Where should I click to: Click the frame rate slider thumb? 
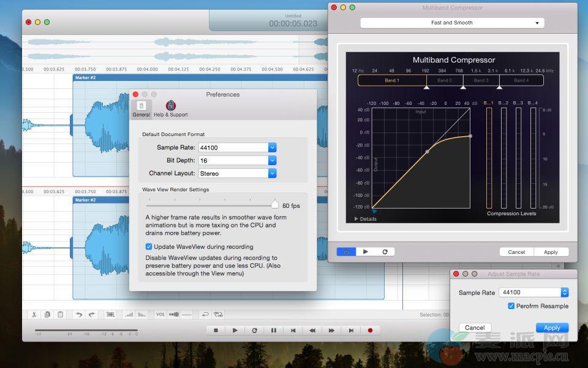point(275,205)
